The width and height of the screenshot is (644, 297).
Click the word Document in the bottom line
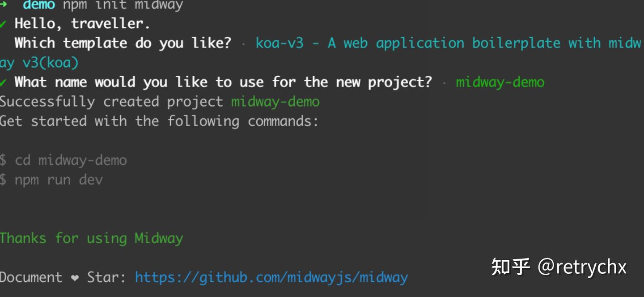click(31, 278)
